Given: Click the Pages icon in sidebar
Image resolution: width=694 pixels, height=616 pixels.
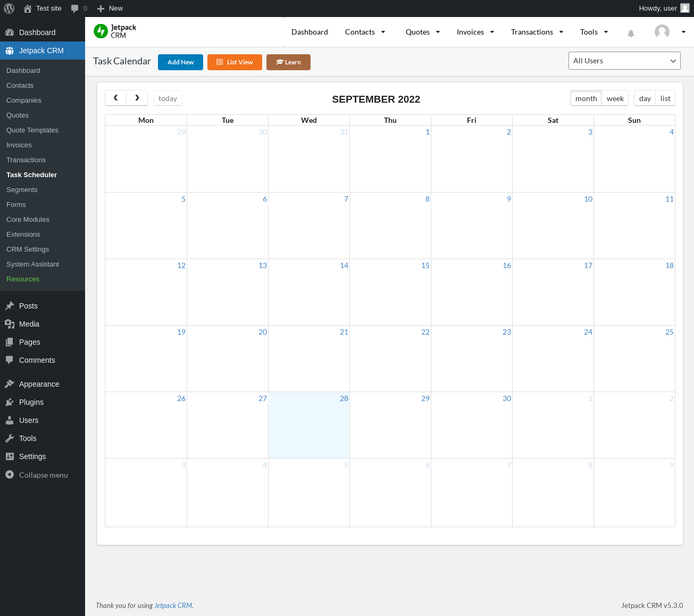Looking at the screenshot, I should [10, 342].
